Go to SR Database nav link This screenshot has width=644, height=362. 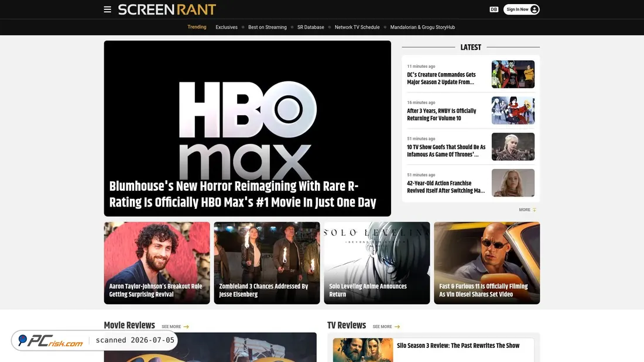[x=310, y=27]
